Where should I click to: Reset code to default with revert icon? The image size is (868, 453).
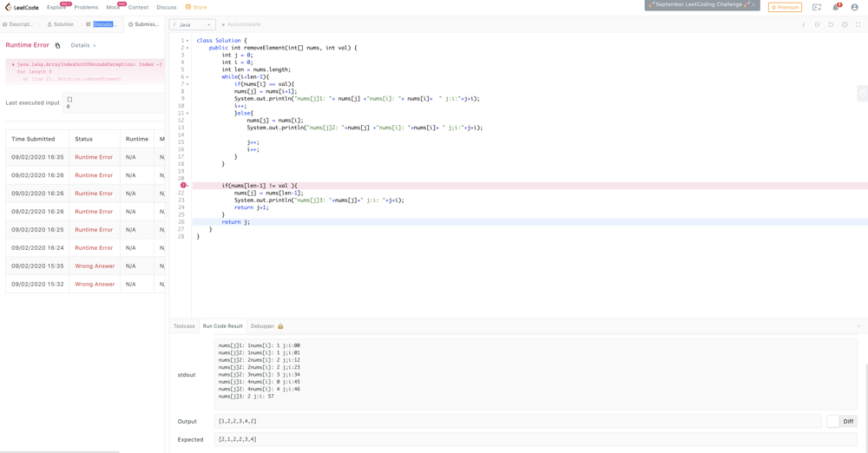click(x=831, y=24)
